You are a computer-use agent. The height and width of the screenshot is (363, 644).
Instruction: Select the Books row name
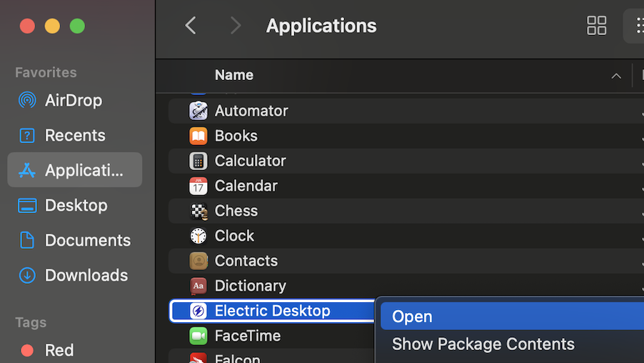tap(236, 136)
